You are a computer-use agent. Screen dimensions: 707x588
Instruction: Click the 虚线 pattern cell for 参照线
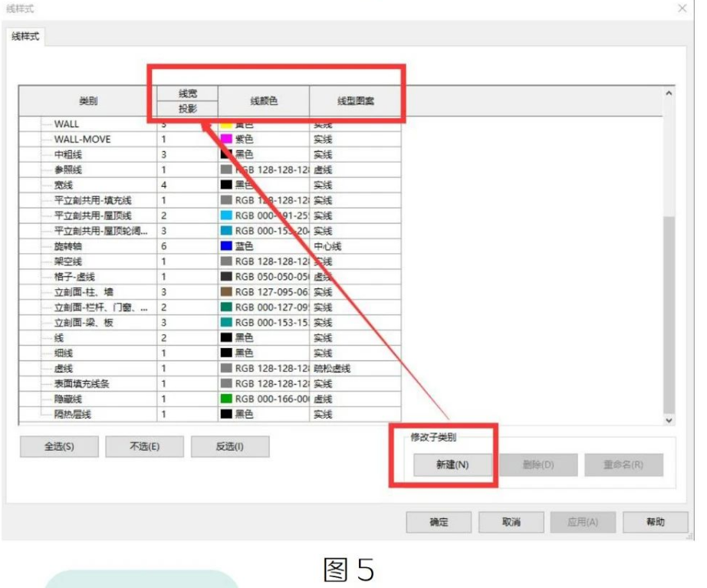(355, 169)
